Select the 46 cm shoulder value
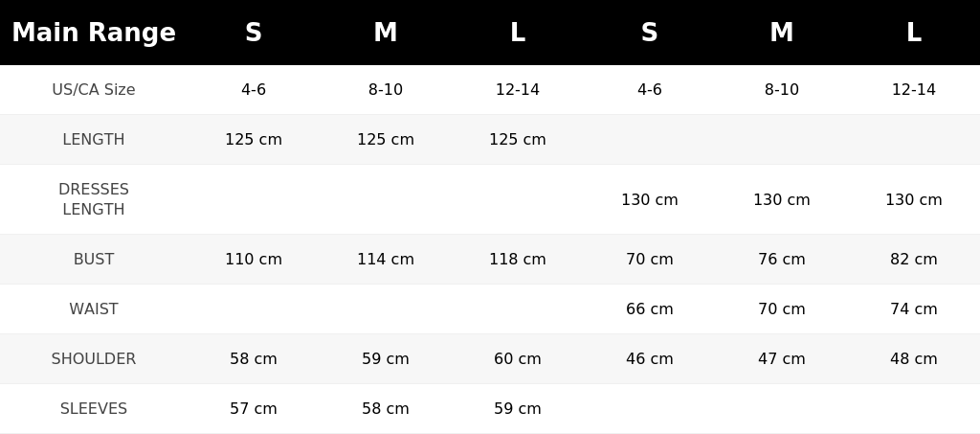Image resolution: width=980 pixels, height=434 pixels. 650,359
